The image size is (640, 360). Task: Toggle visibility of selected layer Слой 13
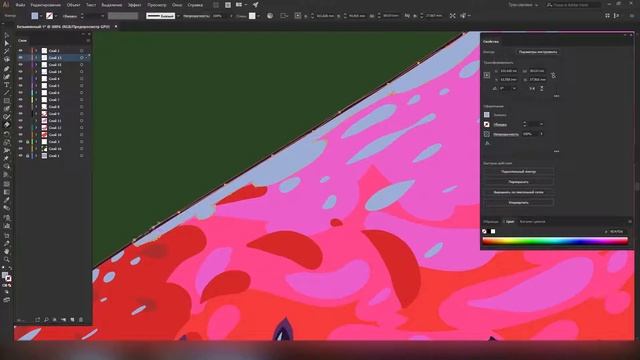click(21, 58)
